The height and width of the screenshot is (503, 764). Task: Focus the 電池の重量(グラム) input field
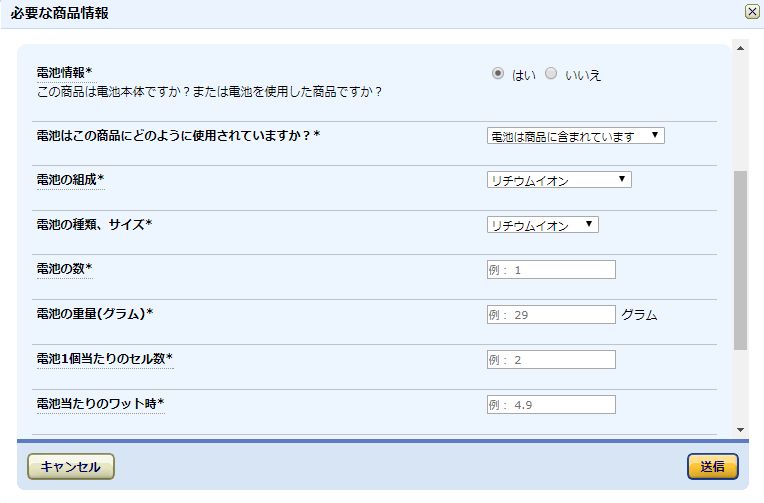point(551,314)
